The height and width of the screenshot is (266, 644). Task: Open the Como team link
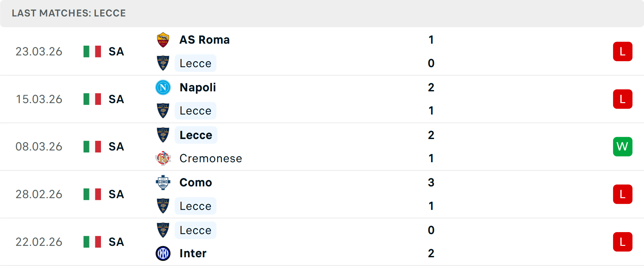196,182
